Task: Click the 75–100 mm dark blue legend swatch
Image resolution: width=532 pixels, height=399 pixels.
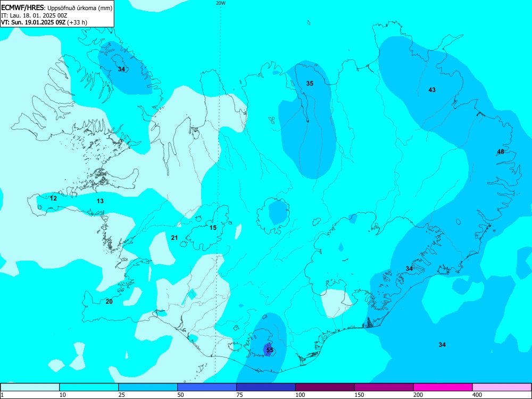Action: click(266, 387)
